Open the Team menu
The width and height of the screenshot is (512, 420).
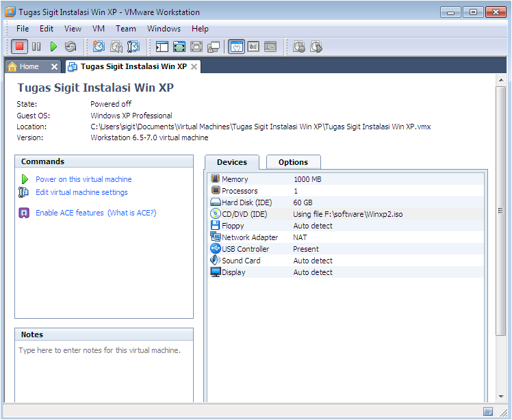126,29
